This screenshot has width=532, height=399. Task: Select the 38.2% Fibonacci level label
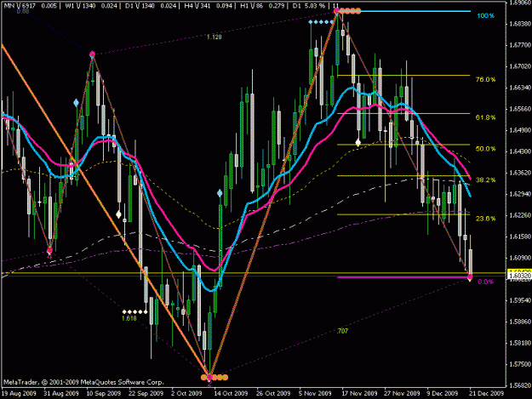[485, 180]
